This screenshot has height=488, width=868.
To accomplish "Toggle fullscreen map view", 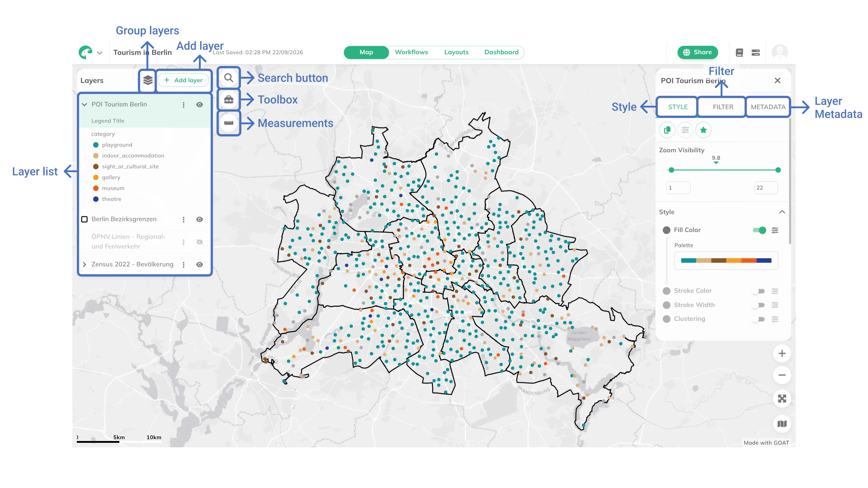I will coord(782,399).
